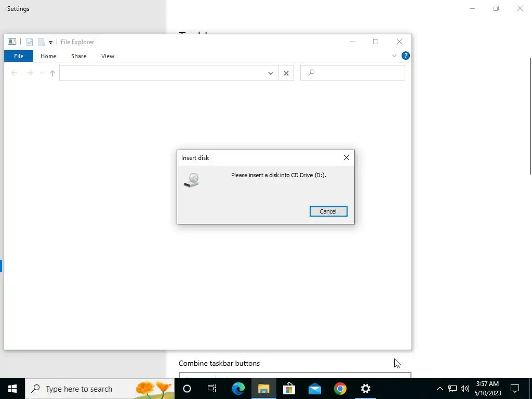
Task: Open the File tab in File Explorer
Action: [19, 56]
